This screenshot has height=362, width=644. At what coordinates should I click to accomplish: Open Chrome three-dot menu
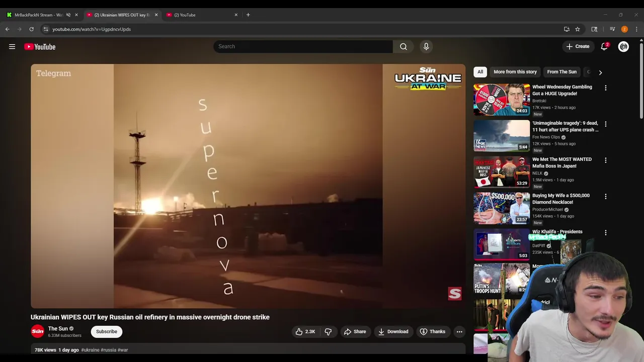coord(636,29)
